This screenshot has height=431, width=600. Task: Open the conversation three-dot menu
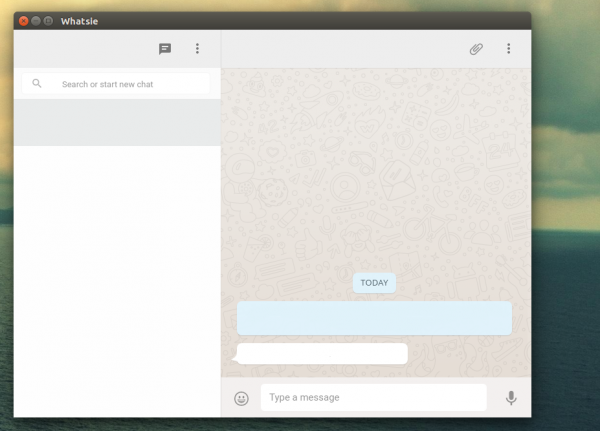pyautogui.click(x=509, y=49)
